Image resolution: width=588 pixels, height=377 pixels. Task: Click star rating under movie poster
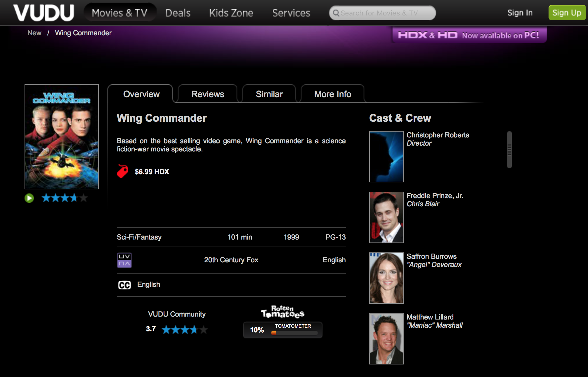point(64,198)
